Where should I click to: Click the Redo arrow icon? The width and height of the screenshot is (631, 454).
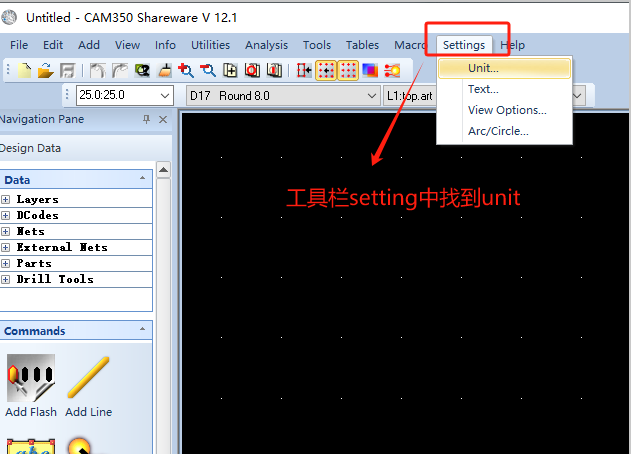pos(120,70)
